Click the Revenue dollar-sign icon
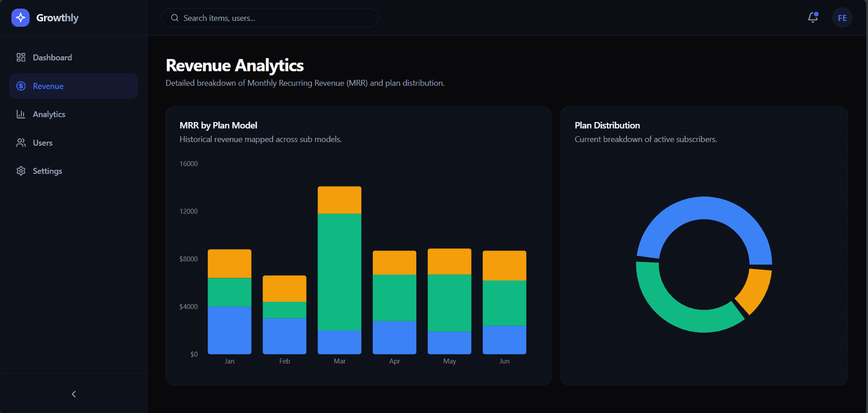 tap(21, 86)
